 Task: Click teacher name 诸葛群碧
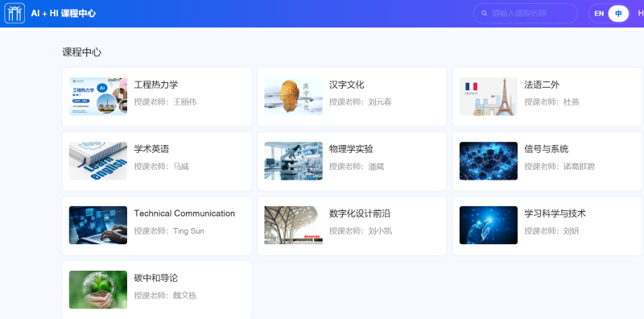point(579,167)
